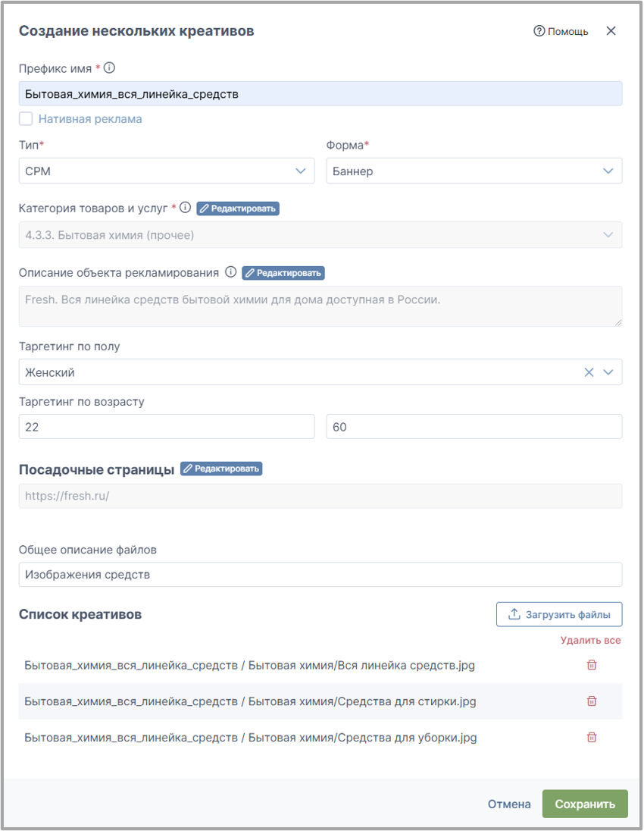
Task: Click the Удалить все link
Action: tap(590, 640)
